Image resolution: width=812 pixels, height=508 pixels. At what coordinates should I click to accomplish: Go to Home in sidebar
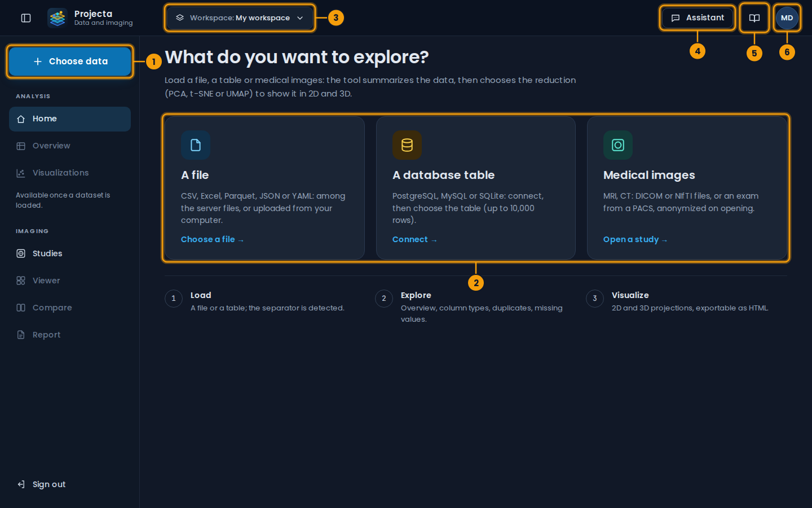pyautogui.click(x=70, y=119)
